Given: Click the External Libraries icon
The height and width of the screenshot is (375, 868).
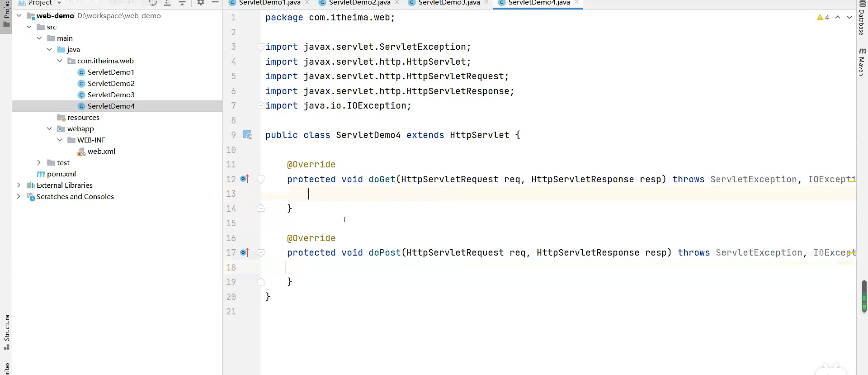Looking at the screenshot, I should 31,185.
